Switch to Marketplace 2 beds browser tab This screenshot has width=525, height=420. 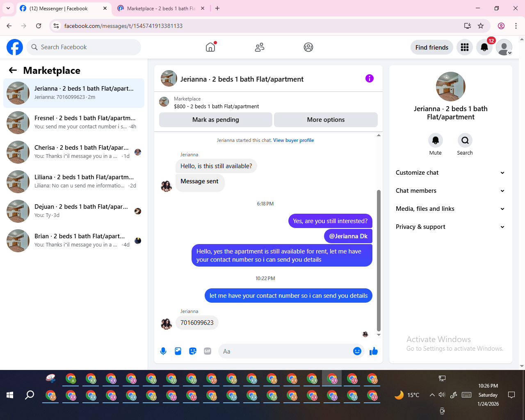(x=160, y=8)
